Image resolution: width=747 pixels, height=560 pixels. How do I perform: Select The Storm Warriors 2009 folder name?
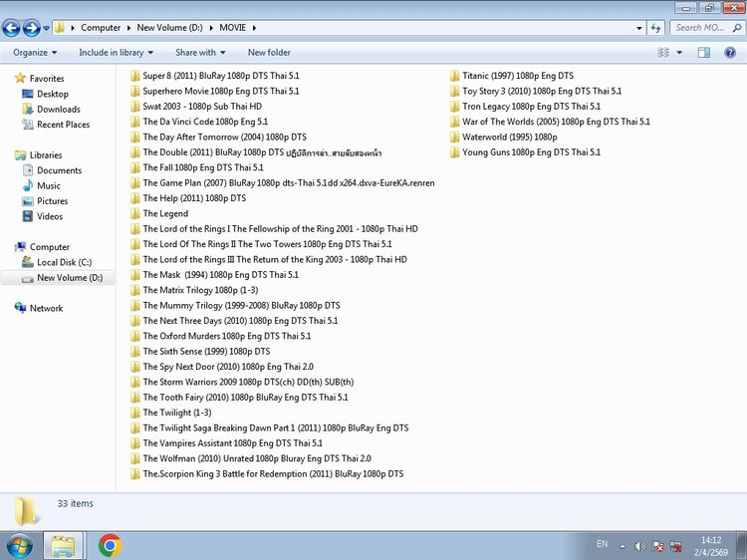pos(248,382)
